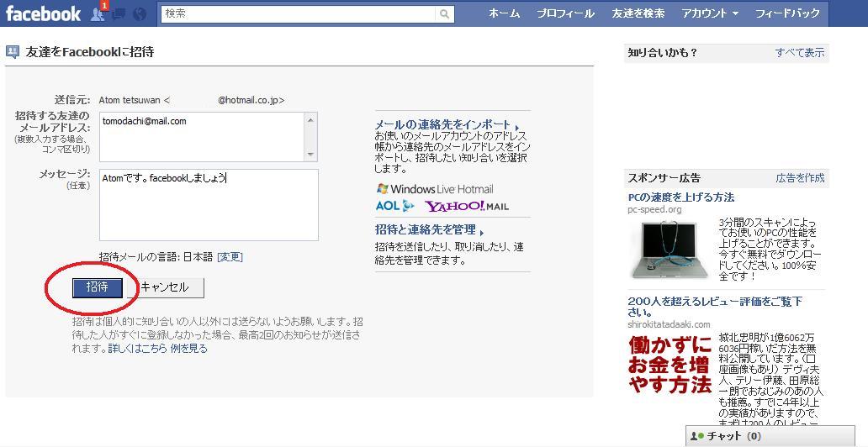Open the messages icon in top bar
The image size is (868, 447).
tap(119, 14)
